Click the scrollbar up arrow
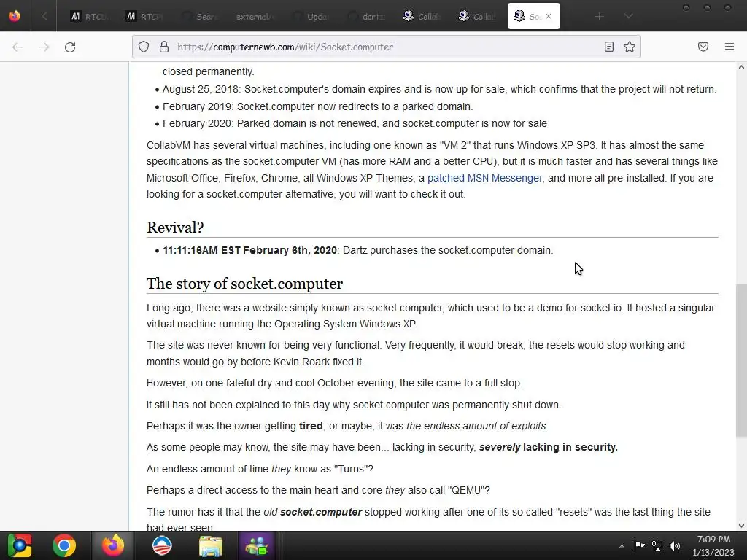Image resolution: width=747 pixels, height=560 pixels. pyautogui.click(x=741, y=68)
